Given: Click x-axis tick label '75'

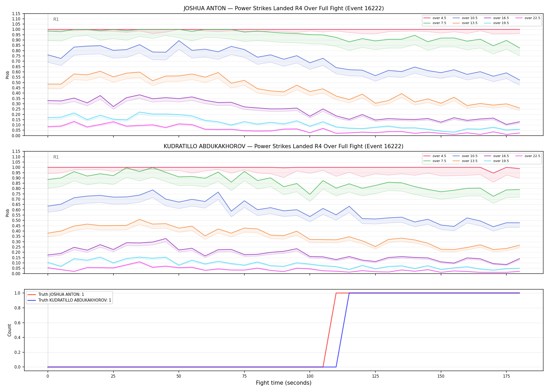Looking at the screenshot, I should click(x=244, y=376).
